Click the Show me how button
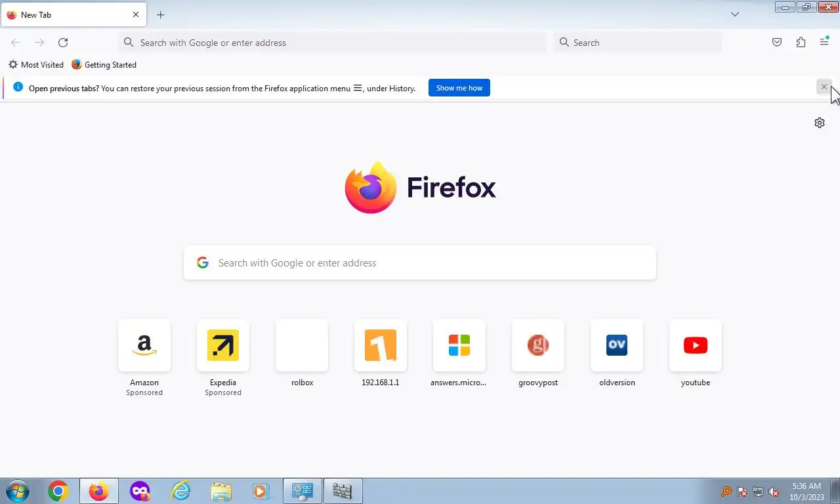 coord(459,88)
